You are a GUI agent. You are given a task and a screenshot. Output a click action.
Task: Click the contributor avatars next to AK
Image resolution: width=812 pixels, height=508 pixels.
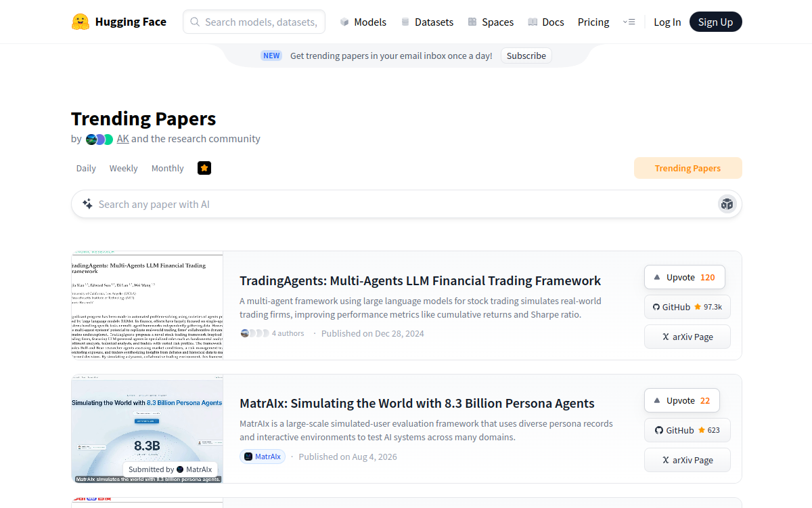[x=99, y=139]
